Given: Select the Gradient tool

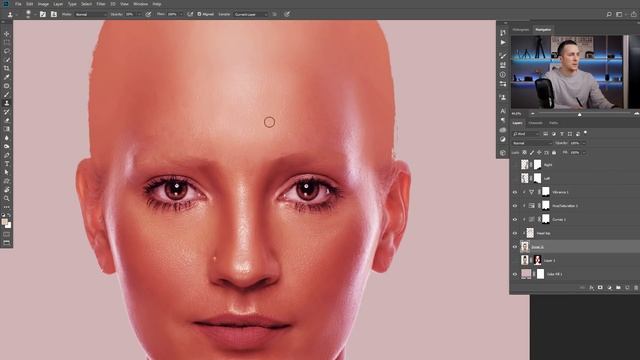Looking at the screenshot, I should pos(7,129).
